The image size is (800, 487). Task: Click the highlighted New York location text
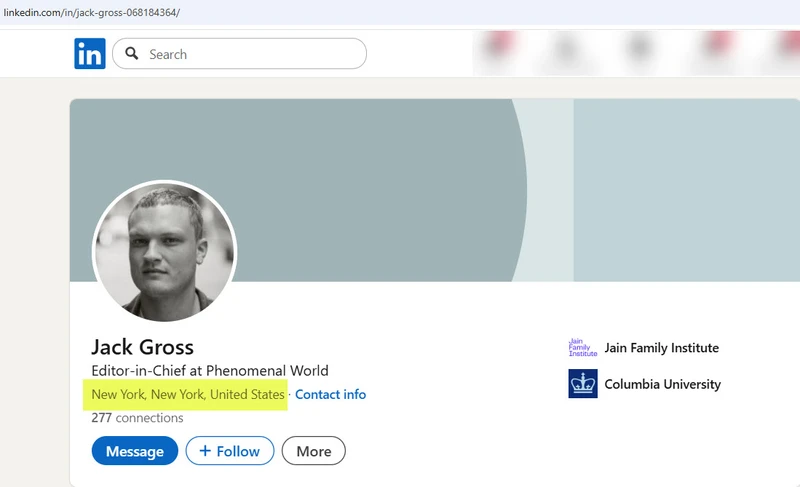pos(188,395)
